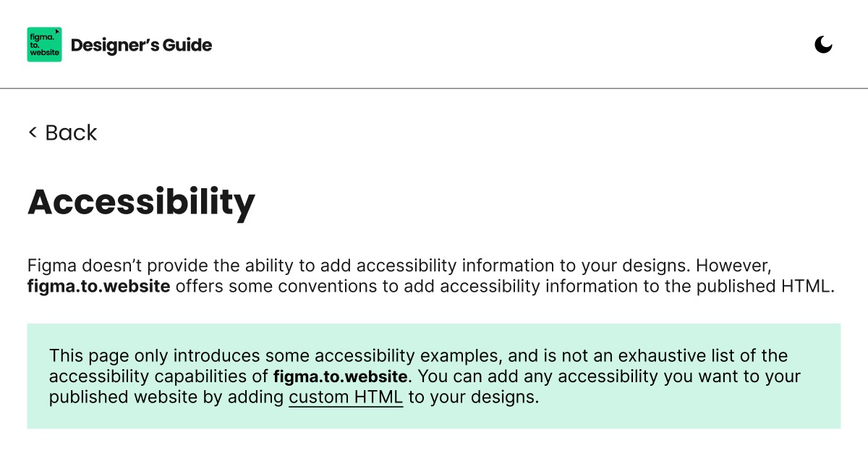The height and width of the screenshot is (456, 868).
Task: Open the custom HTML link
Action: pyautogui.click(x=346, y=397)
